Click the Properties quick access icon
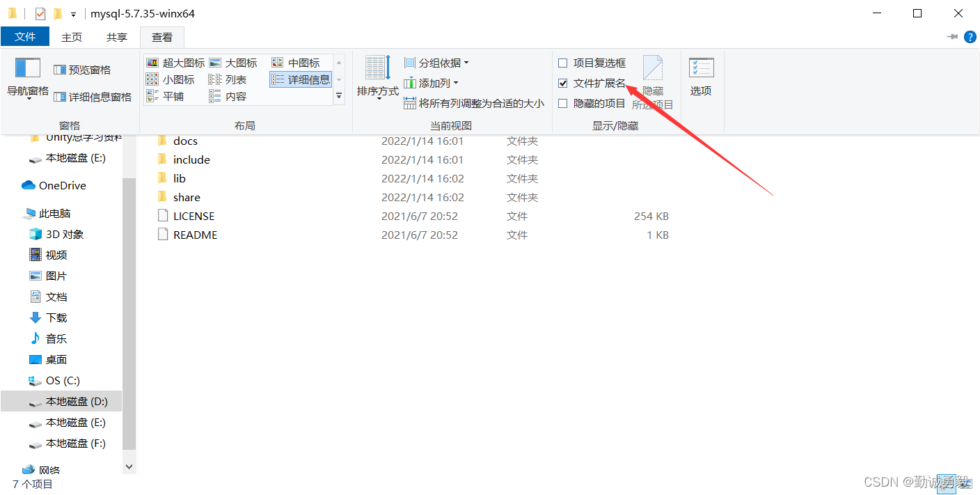Viewport: 980px width, 495px height. pos(40,13)
